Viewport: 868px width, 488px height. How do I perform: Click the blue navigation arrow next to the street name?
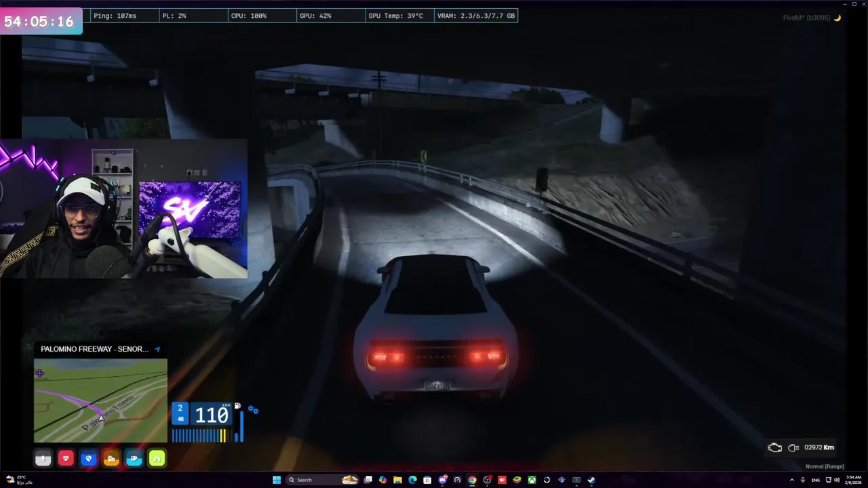(x=157, y=349)
